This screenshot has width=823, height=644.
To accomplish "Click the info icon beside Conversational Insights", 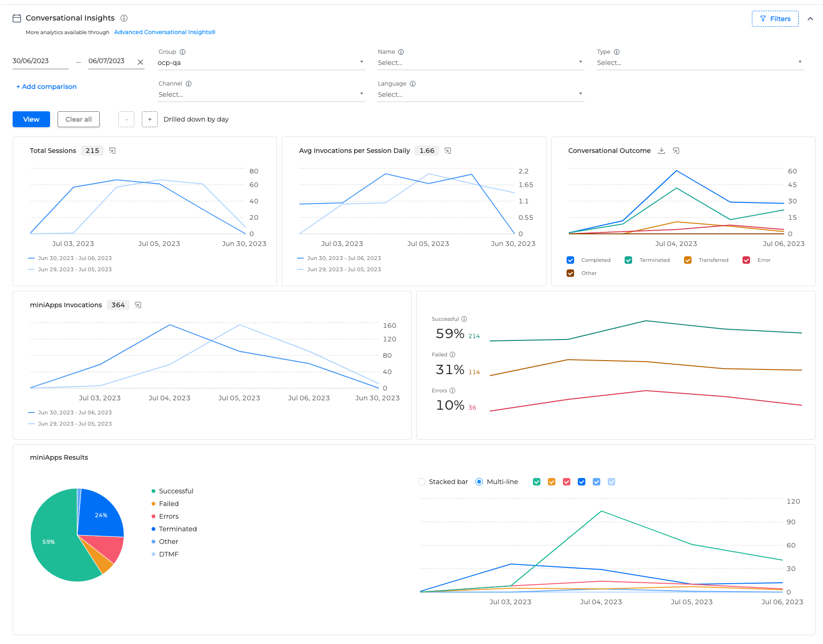I will tap(124, 18).
